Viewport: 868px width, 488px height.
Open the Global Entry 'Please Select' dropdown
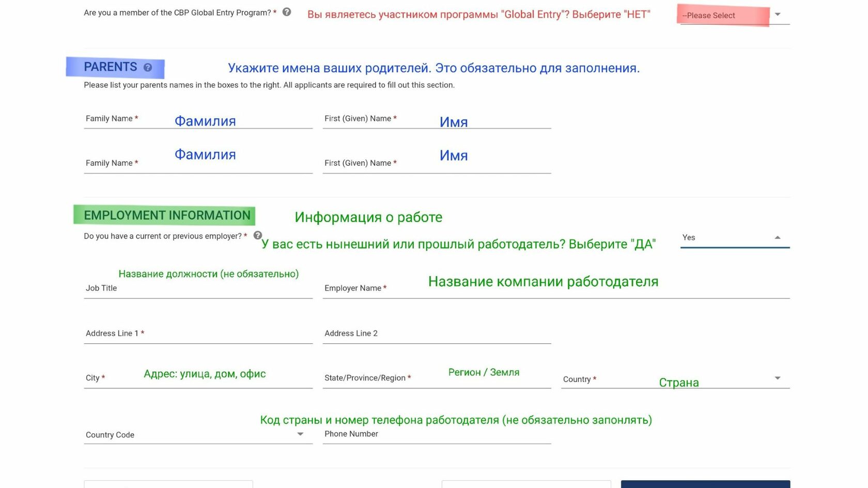(x=735, y=15)
